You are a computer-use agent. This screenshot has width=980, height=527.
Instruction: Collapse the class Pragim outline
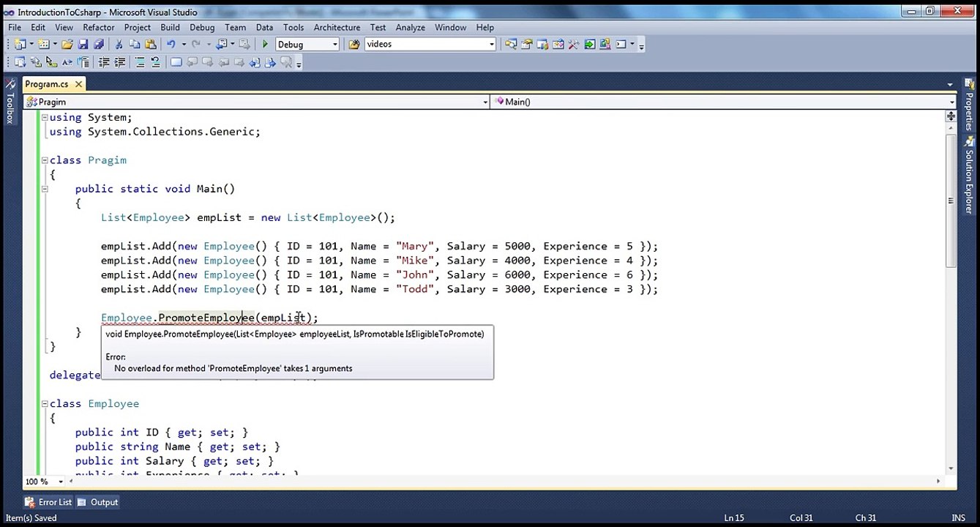click(x=45, y=160)
